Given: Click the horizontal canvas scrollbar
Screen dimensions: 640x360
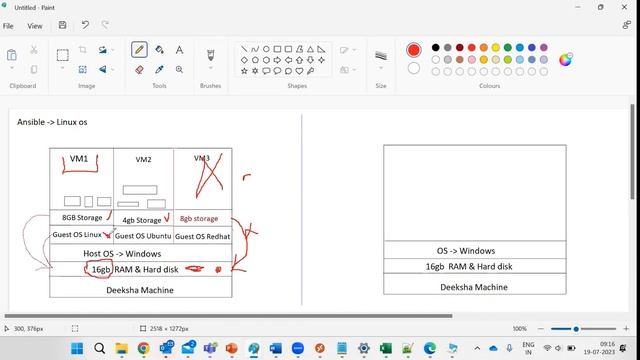Looking at the screenshot, I should click(x=228, y=316).
